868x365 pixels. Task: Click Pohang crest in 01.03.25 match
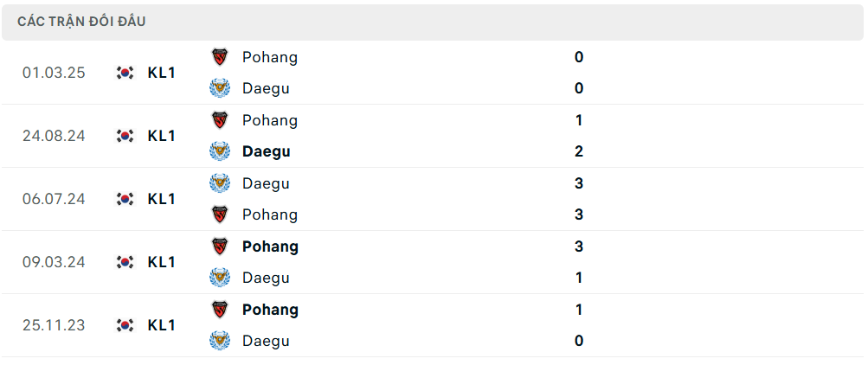click(220, 57)
